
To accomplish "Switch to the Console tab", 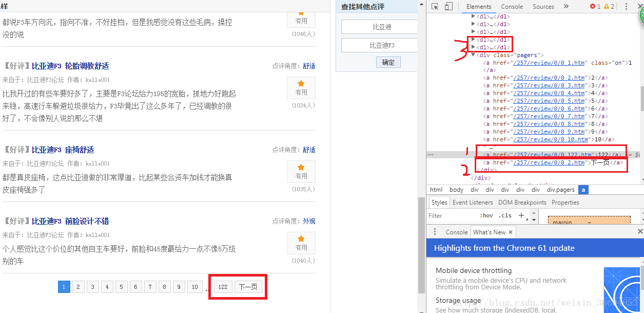I will click(x=512, y=6).
